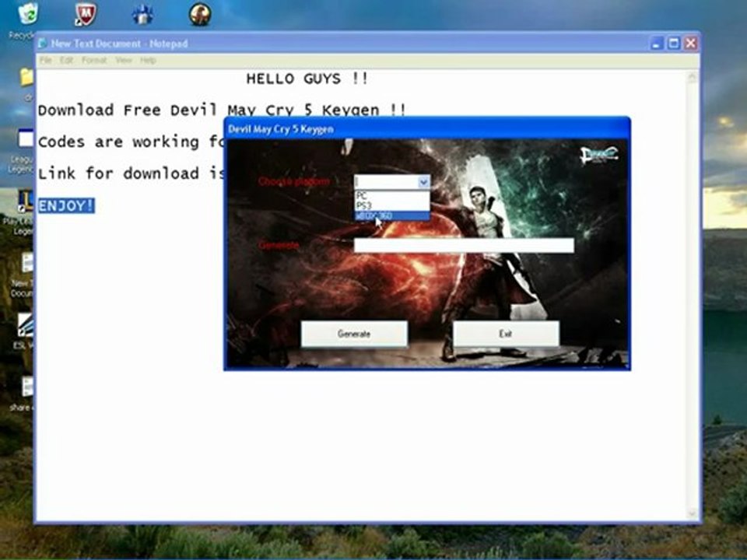Select PS3 from the platform list
747x560 pixels.
(x=392, y=205)
